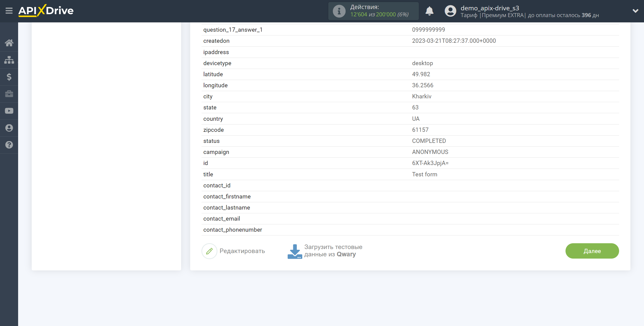Viewport: 644px width, 326px height.
Task: Click the download test data icon
Action: click(x=295, y=251)
